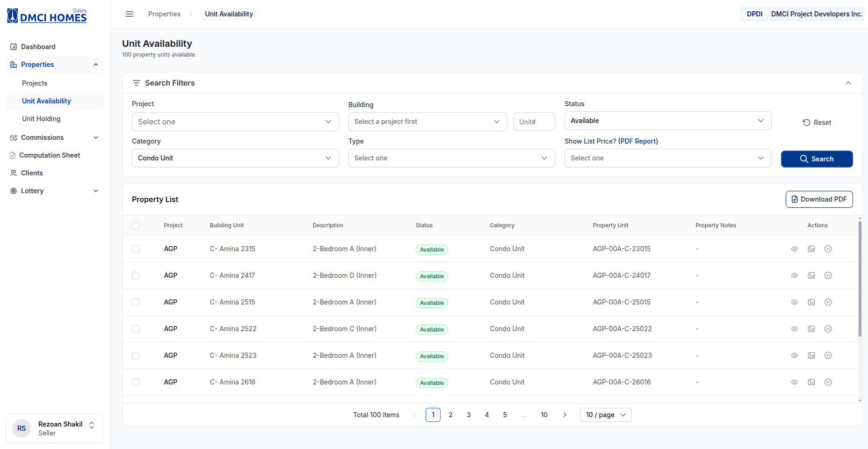The image size is (868, 449).
Task: Click hold icon for C- Amina 2523
Action: (x=828, y=355)
